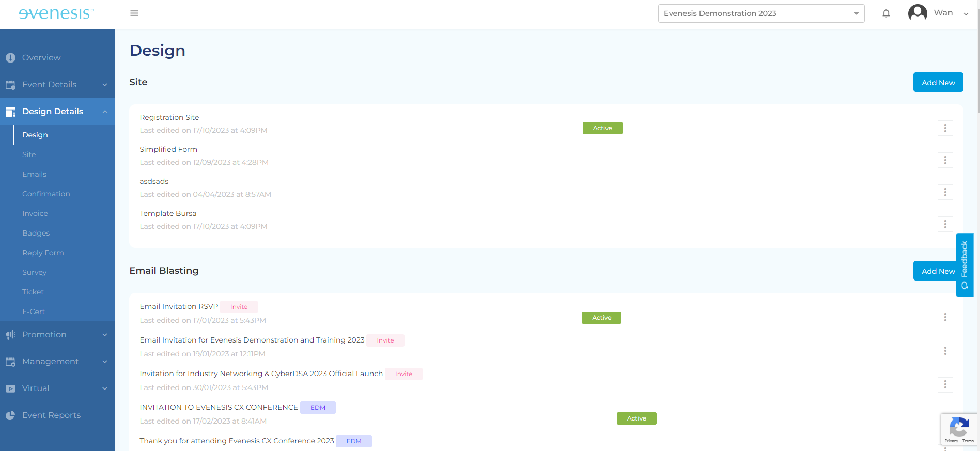Click the user avatar icon
The width and height of the screenshot is (980, 451).
coord(917,13)
